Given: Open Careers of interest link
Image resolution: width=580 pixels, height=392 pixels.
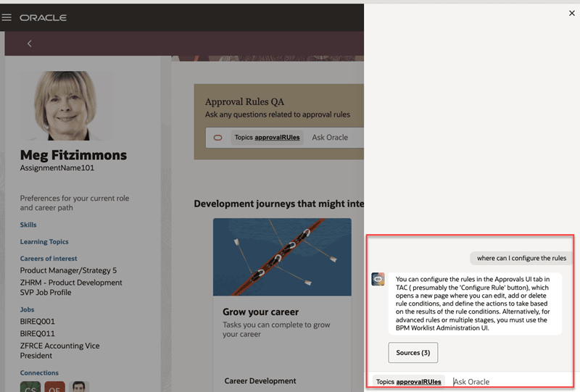Looking at the screenshot, I should [49, 259].
